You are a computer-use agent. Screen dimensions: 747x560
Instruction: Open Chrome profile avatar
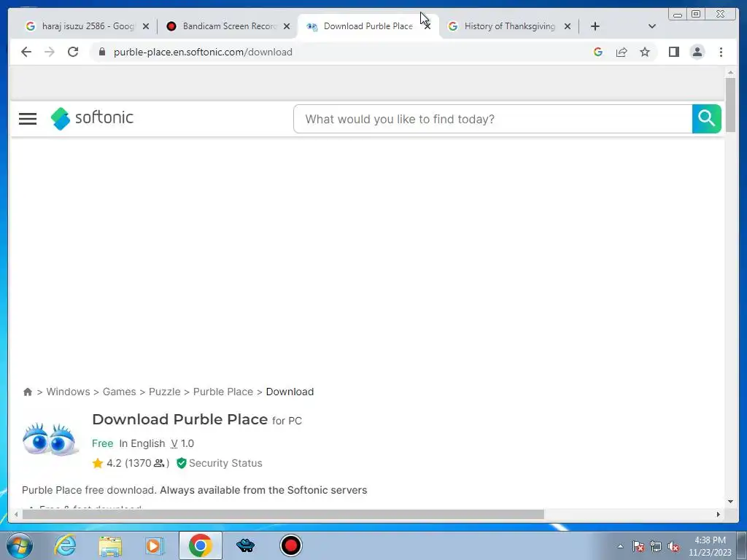(697, 52)
